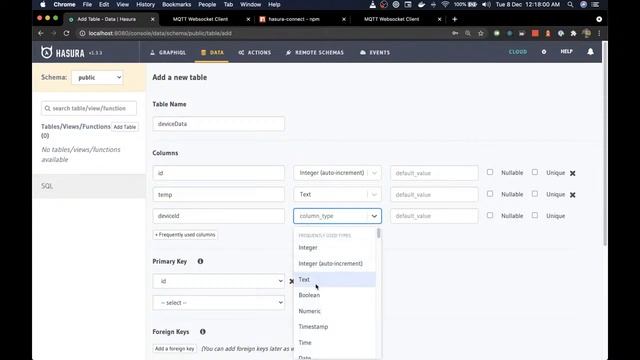Open the settings gear in Hasura header
This screenshot has height=360, width=640.
pyautogui.click(x=544, y=52)
